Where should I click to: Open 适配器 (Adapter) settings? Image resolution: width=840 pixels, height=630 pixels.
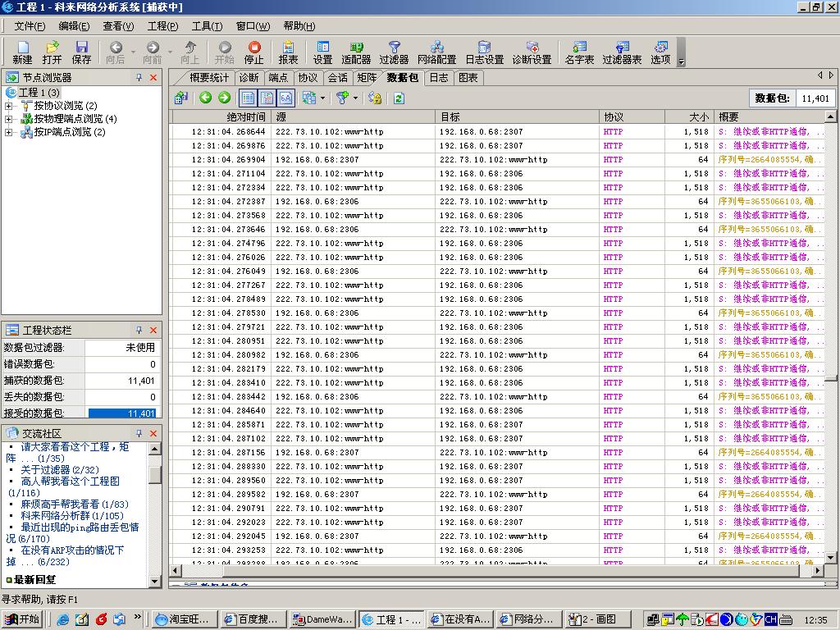[x=356, y=52]
